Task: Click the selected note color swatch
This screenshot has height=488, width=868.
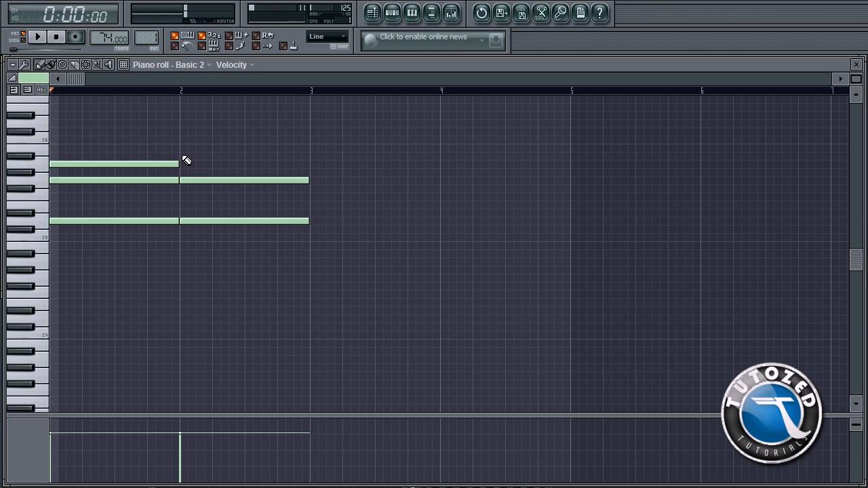Action: coord(33,79)
